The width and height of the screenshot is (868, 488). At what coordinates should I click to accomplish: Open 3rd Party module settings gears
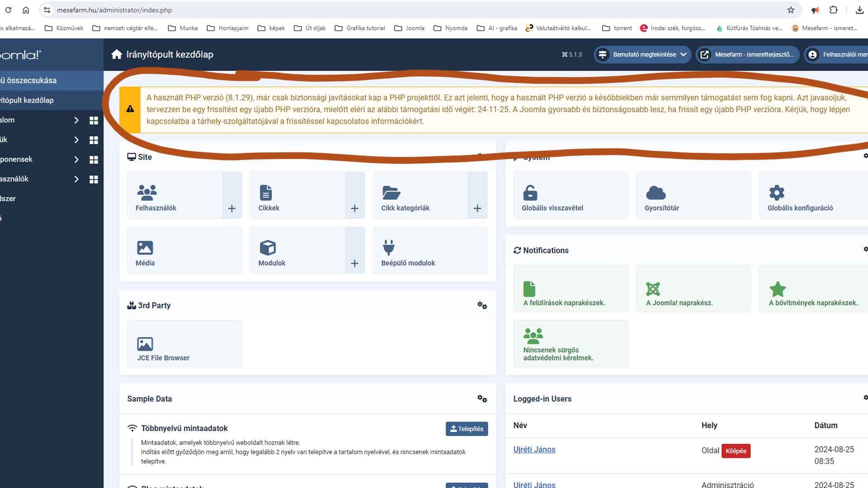point(482,305)
